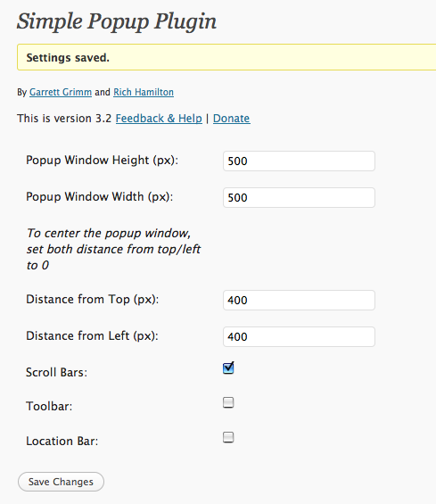The image size is (436, 504).
Task: Click the Distance from Top (px) label
Action: pyautogui.click(x=92, y=300)
